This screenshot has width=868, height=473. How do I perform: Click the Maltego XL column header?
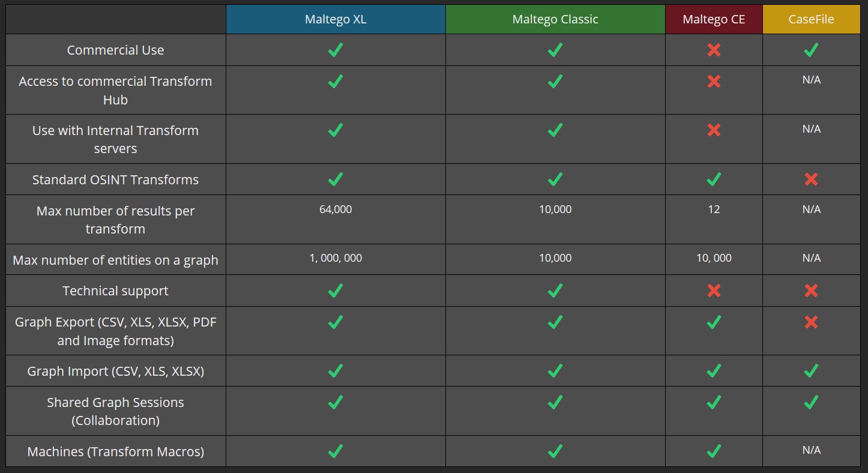(336, 19)
